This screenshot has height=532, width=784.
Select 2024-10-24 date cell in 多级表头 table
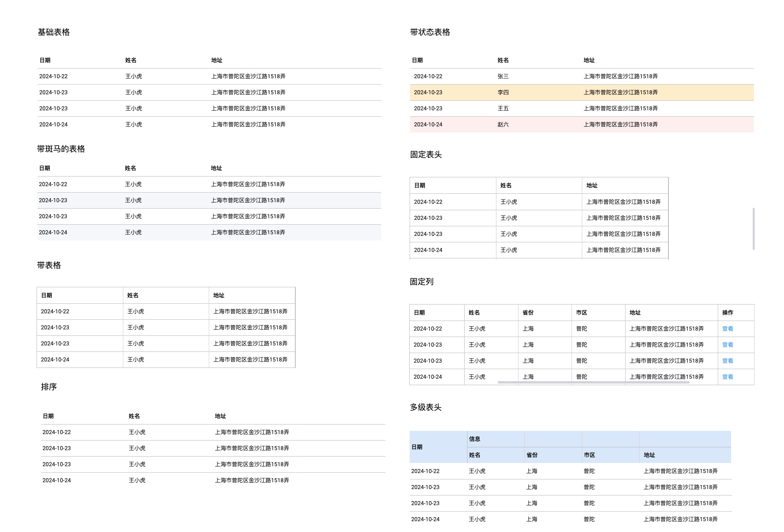pyautogui.click(x=425, y=519)
